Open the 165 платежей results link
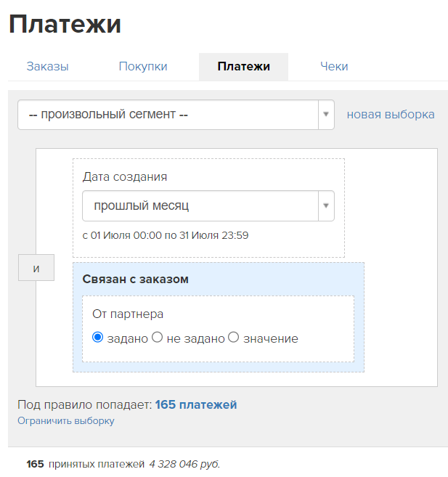 (x=196, y=405)
